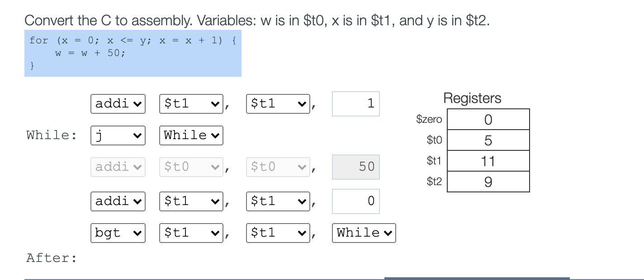Open the second $t1 dropdown in the bgt row
Image resolution: width=644 pixels, height=280 pixels.
pos(278,233)
